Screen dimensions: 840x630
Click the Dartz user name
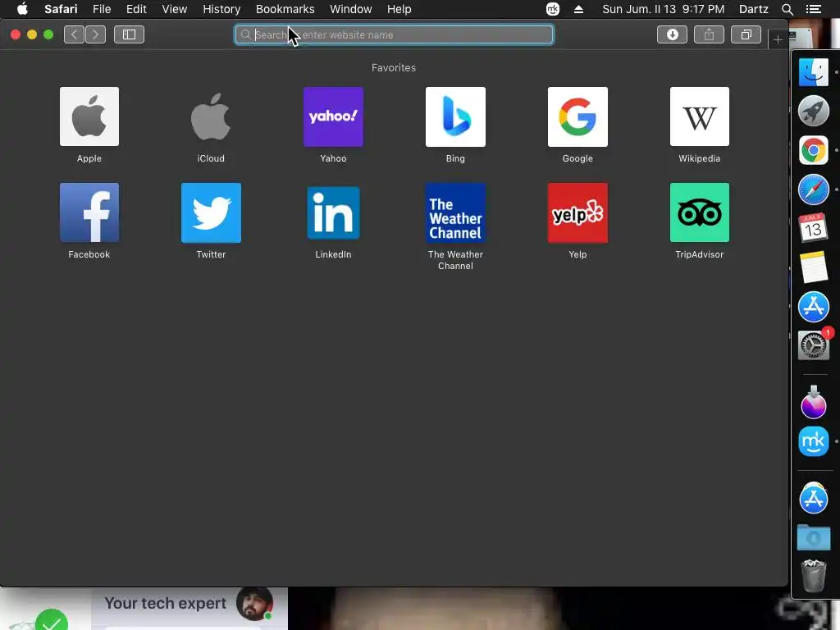tap(753, 9)
